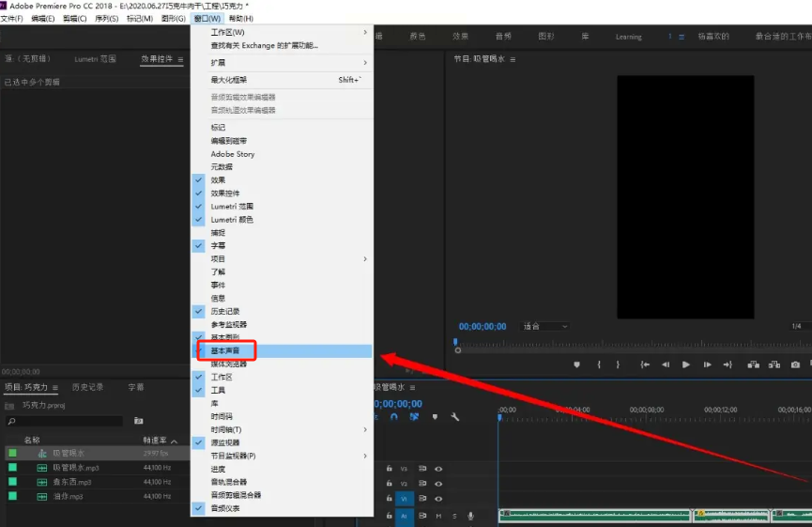
Task: Hide video track V2 output
Action: coord(438,484)
